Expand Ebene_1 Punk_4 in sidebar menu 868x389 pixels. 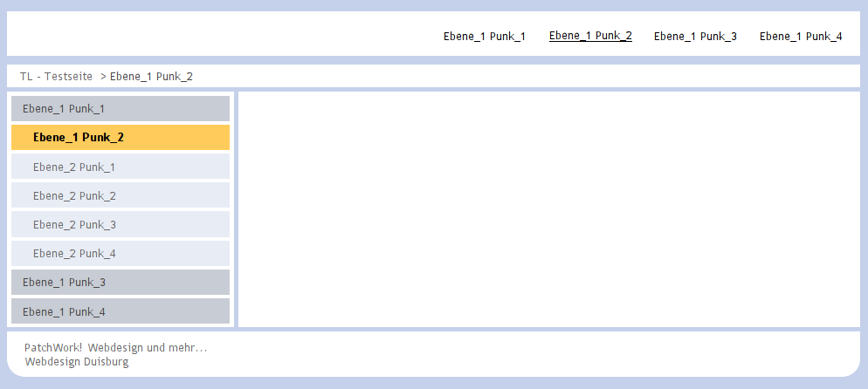[x=121, y=311]
